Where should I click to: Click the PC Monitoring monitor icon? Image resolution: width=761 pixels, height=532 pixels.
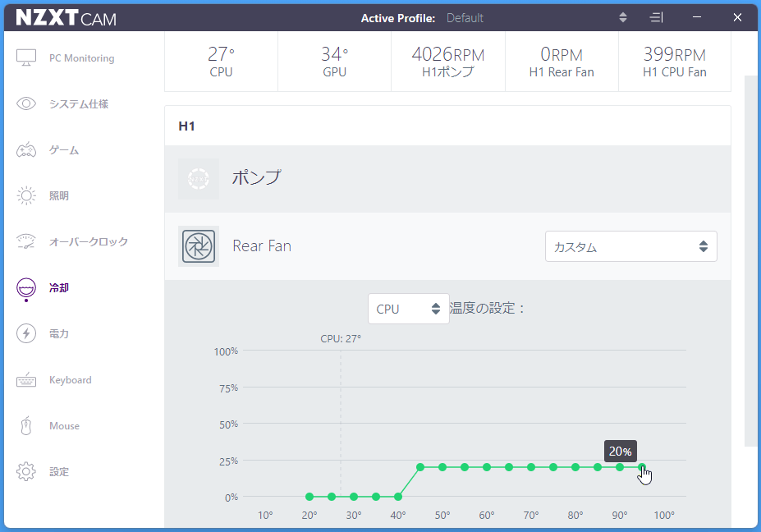coord(26,57)
